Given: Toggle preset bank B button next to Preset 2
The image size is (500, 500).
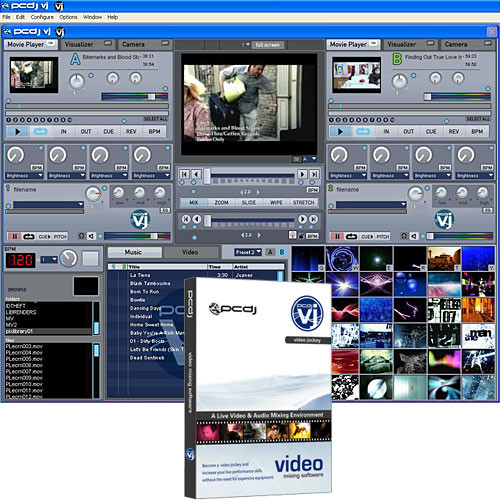Looking at the screenshot, I should 282,252.
